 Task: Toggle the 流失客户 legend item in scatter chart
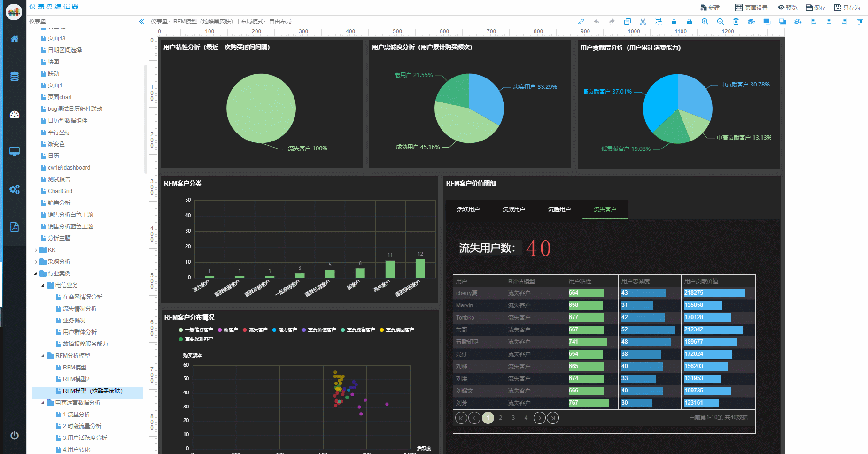click(x=255, y=330)
